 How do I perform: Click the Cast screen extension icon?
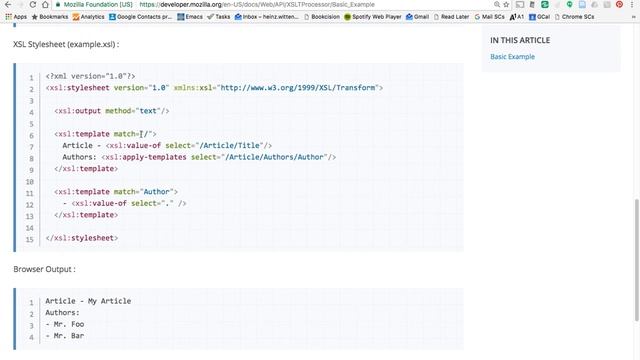pyautogui.click(x=520, y=4)
